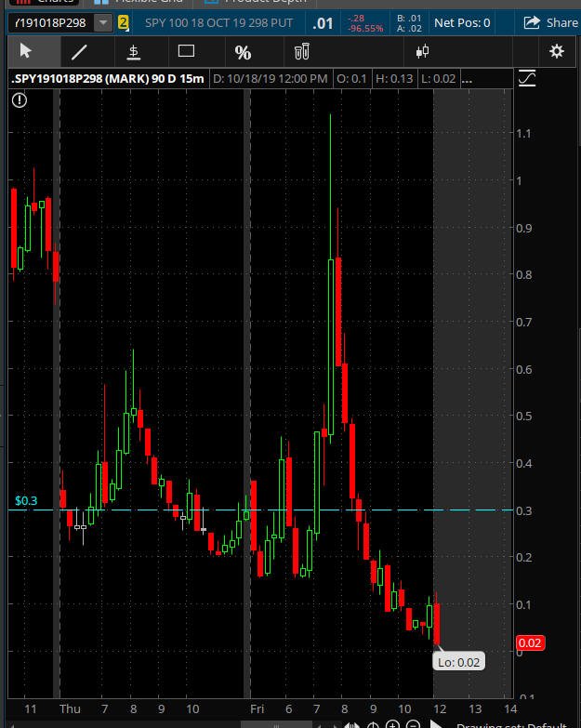Click the 'L: 0.02' low value
The height and width of the screenshot is (728, 581).
438,79
